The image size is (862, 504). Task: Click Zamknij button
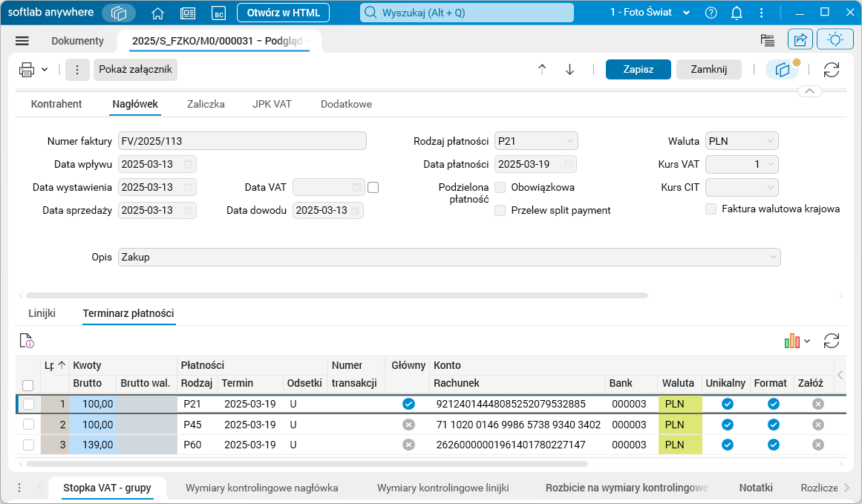coord(708,69)
